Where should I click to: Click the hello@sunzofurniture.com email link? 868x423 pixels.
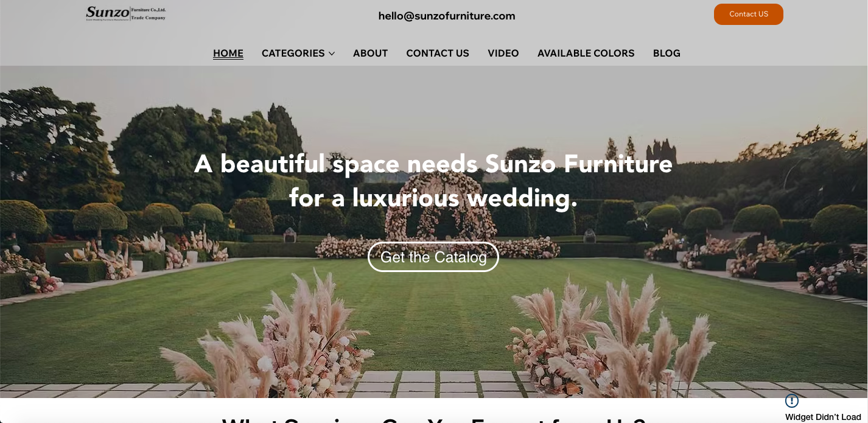447,16
